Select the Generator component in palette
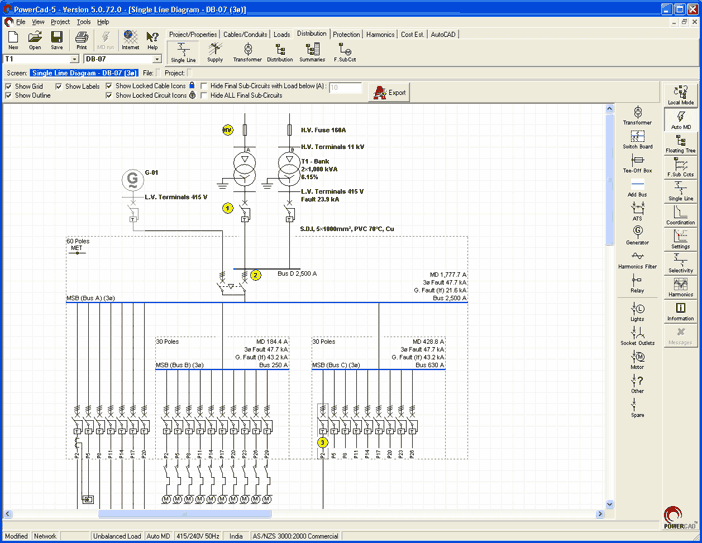The width and height of the screenshot is (702, 543). tap(638, 235)
